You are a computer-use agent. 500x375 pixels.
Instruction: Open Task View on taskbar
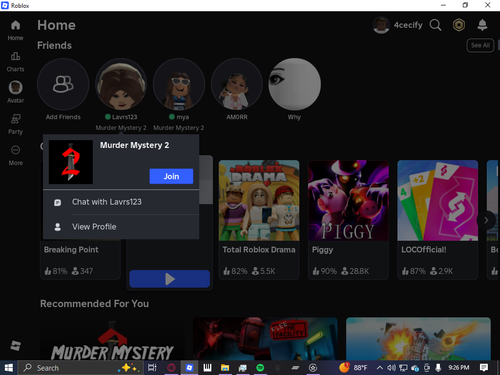click(152, 368)
